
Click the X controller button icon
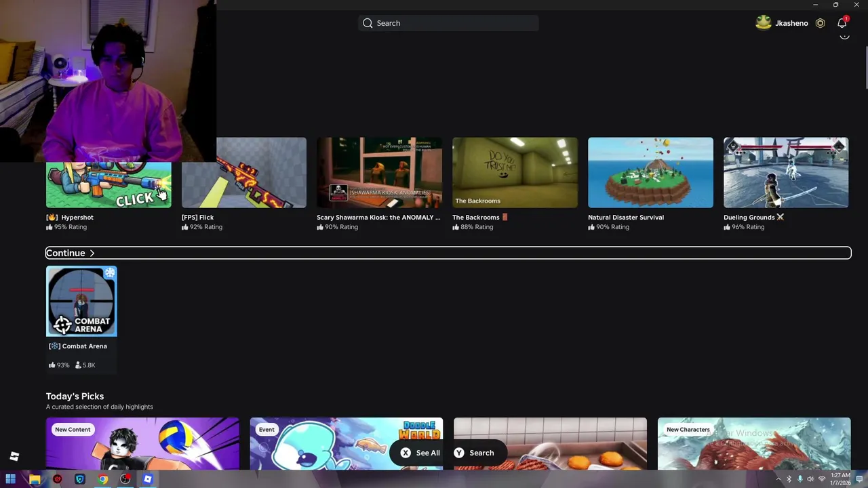pos(406,453)
